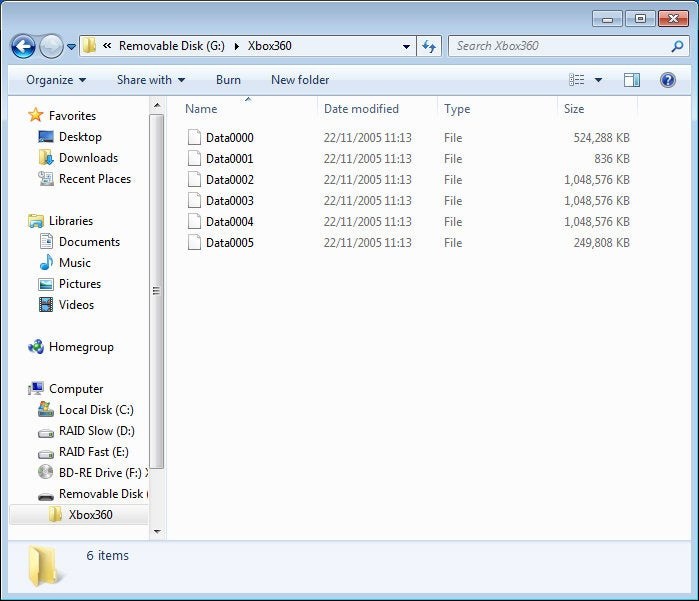Open the recent pages dropdown arrow
Viewport: 699px width, 601px height.
click(72, 47)
